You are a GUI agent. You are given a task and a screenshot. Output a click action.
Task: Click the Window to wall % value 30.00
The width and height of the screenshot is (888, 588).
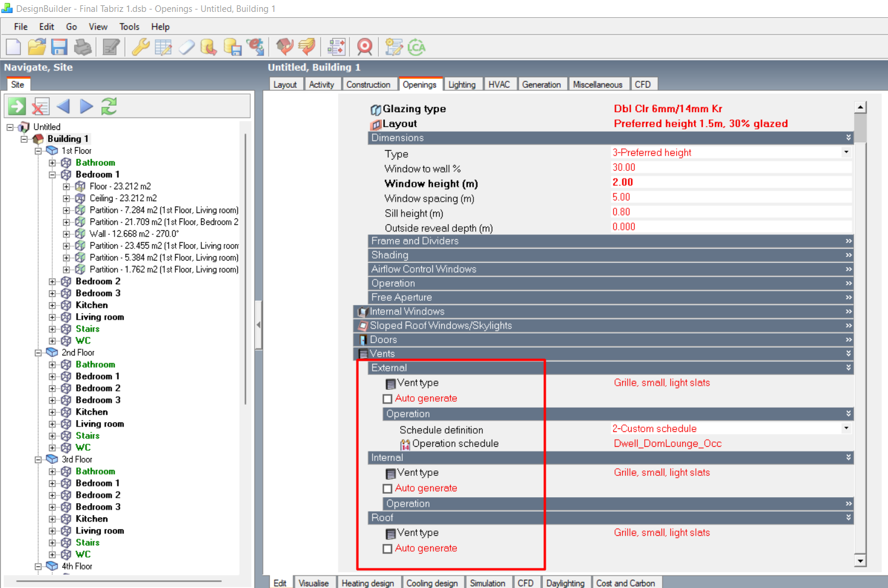[x=623, y=167]
